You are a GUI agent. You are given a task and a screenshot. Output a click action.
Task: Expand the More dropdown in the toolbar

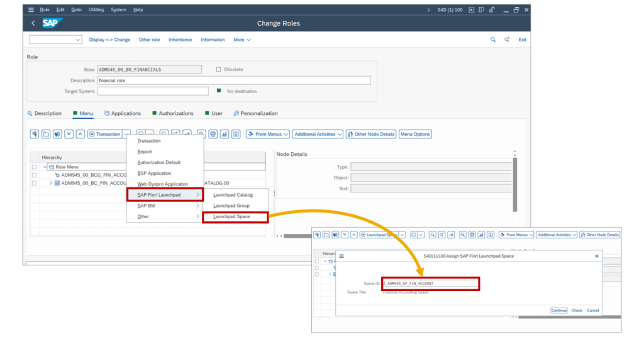coord(242,40)
